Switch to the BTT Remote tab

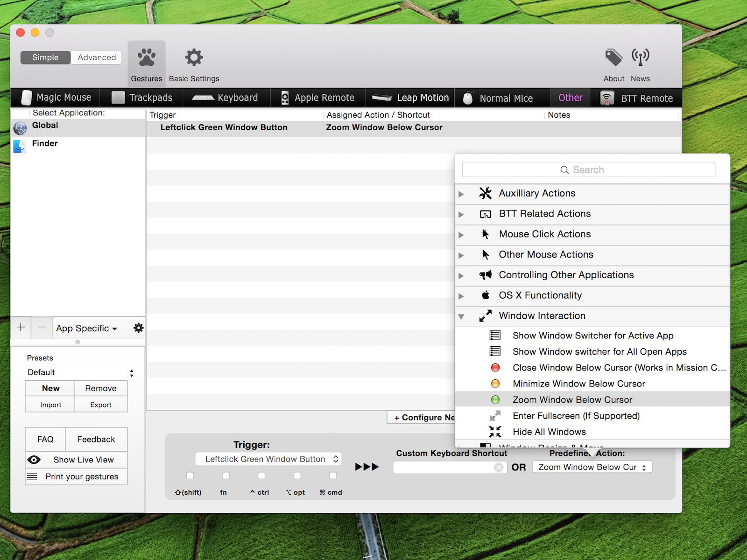click(x=637, y=98)
